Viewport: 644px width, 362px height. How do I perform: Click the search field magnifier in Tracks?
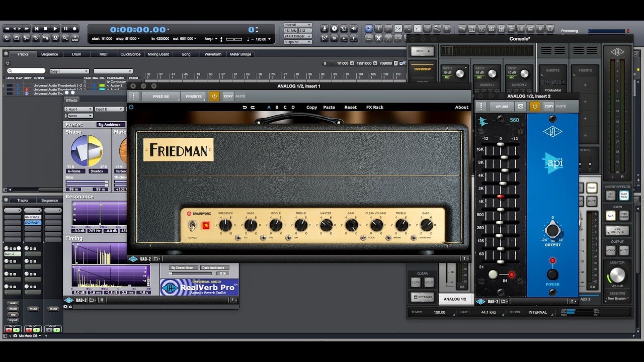pyautogui.click(x=10, y=71)
